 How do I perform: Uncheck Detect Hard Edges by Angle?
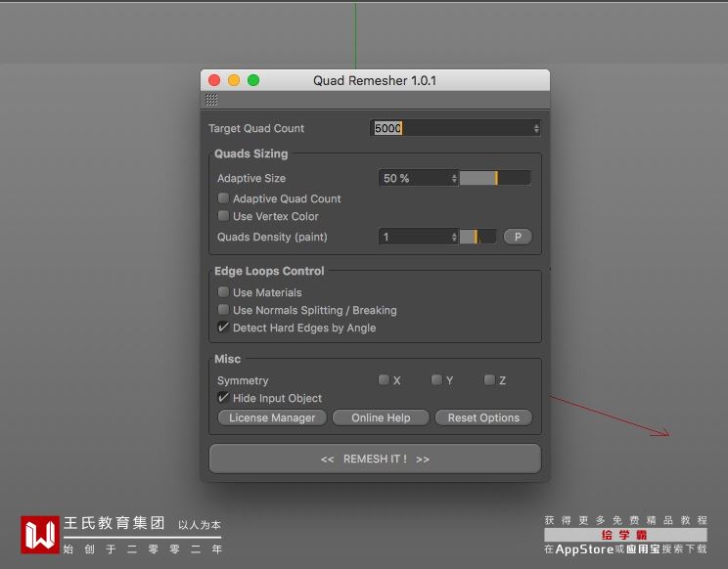[223, 328]
